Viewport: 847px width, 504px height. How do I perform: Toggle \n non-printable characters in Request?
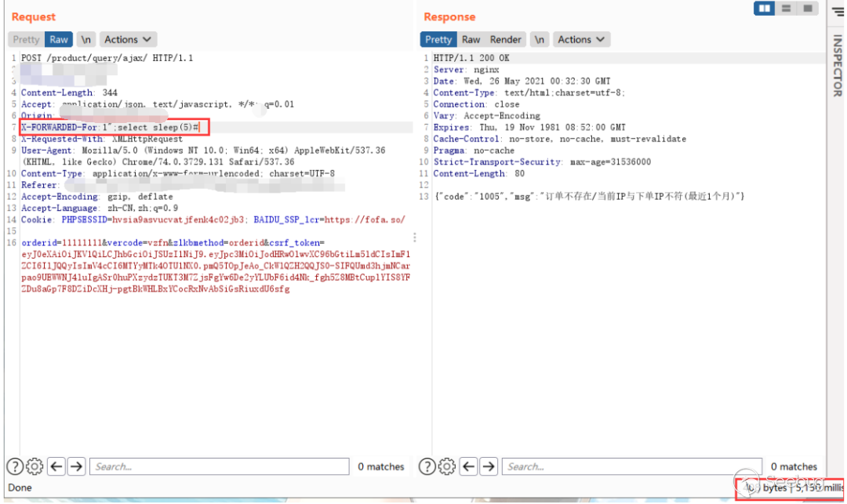86,39
